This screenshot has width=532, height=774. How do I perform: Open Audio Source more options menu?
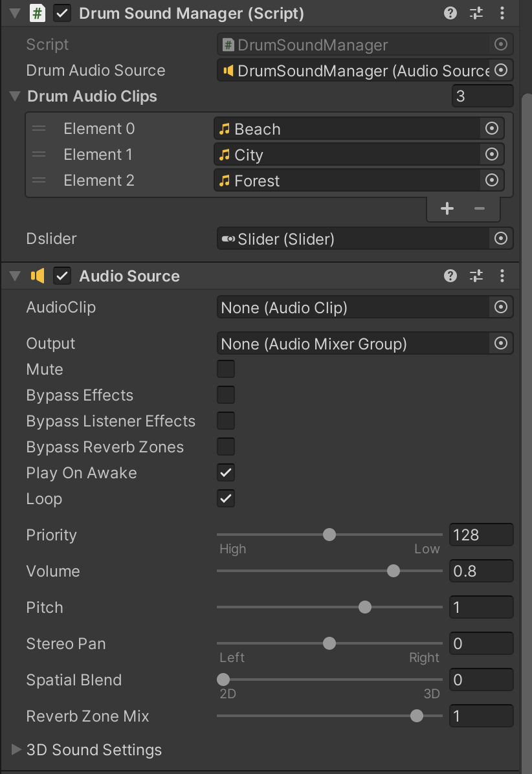coord(502,276)
